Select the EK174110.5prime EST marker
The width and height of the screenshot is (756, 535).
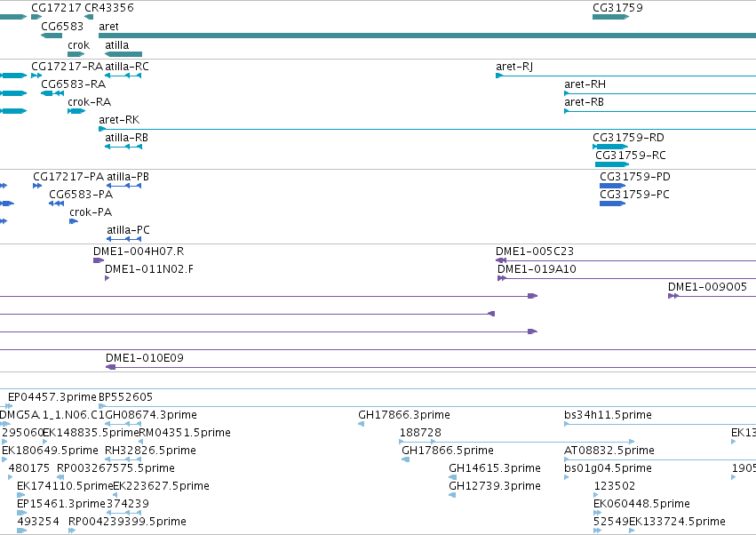[x=20, y=495]
